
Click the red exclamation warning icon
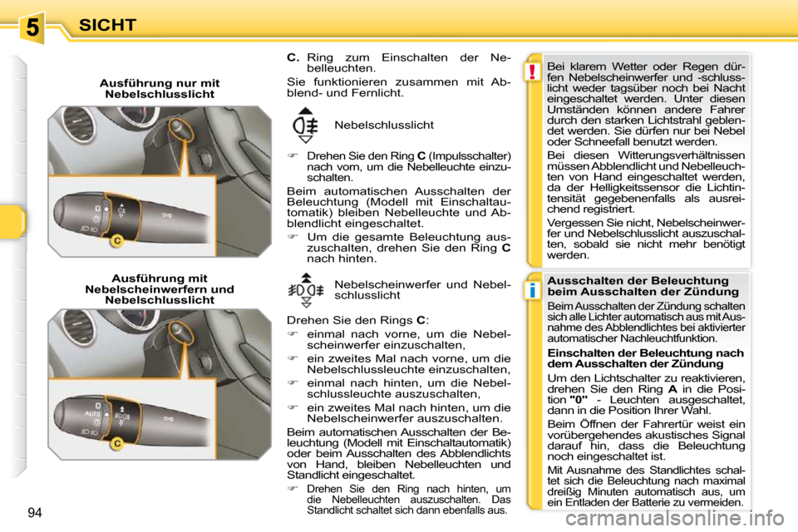(x=532, y=71)
